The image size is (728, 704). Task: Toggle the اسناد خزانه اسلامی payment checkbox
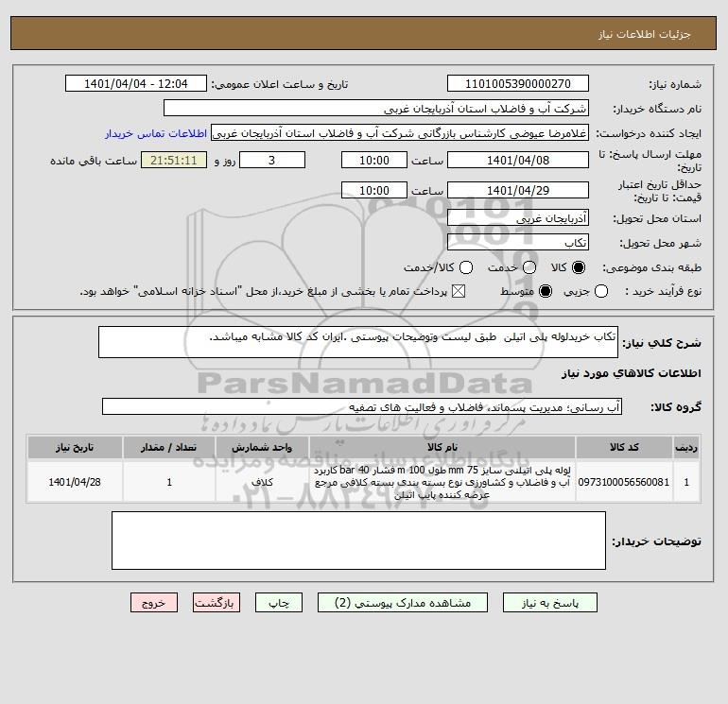click(459, 291)
